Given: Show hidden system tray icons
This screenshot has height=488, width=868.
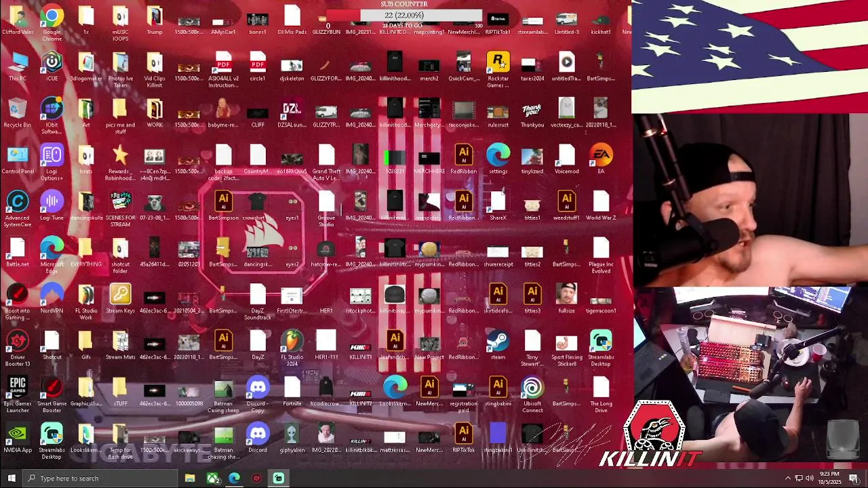Looking at the screenshot, I should 788,479.
